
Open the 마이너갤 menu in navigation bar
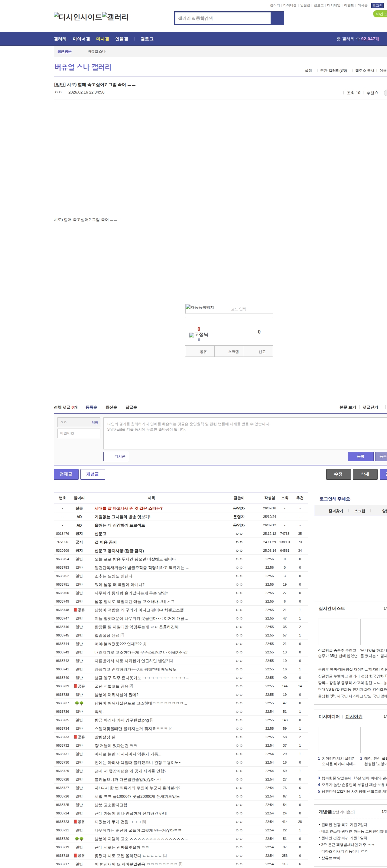81,39
